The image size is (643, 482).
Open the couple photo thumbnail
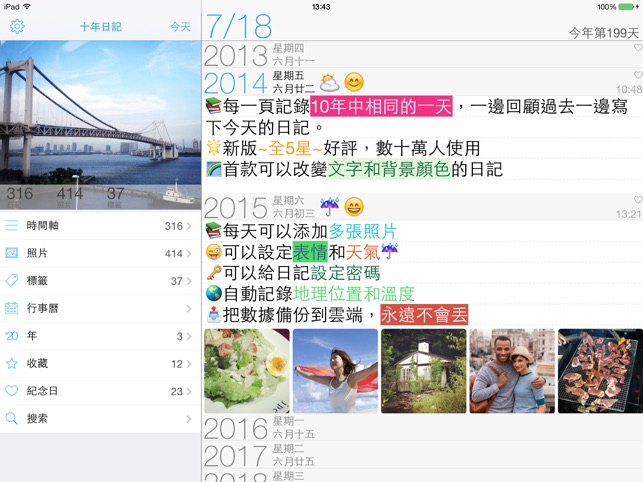click(x=512, y=371)
